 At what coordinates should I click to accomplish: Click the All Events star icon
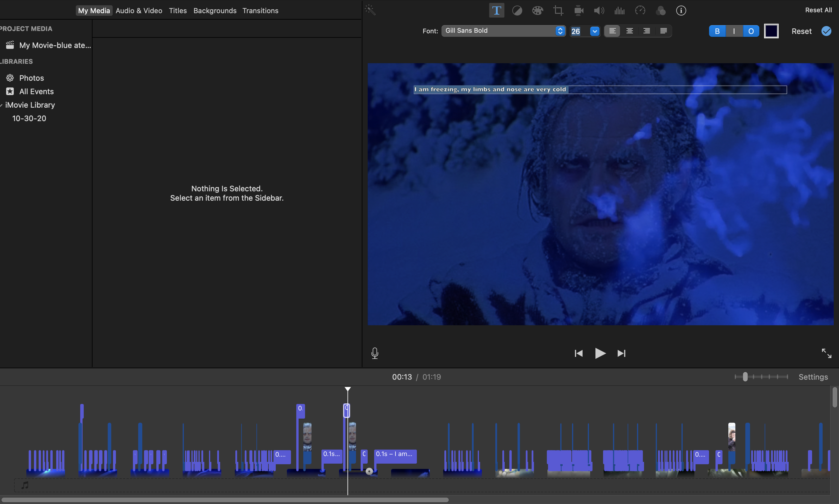10,91
